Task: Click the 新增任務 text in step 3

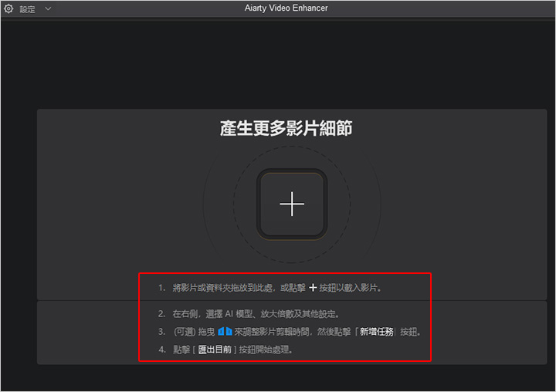Action: tap(377, 332)
